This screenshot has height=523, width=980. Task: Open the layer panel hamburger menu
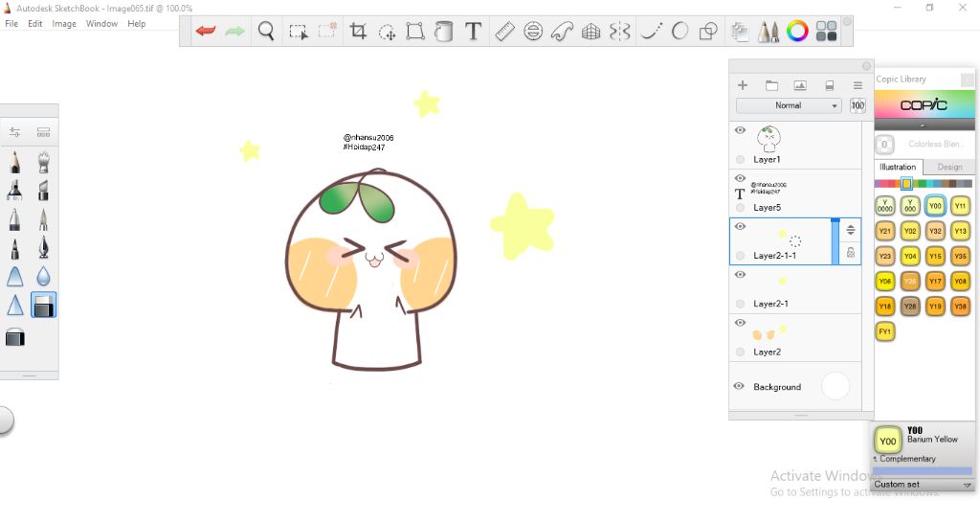(x=857, y=85)
